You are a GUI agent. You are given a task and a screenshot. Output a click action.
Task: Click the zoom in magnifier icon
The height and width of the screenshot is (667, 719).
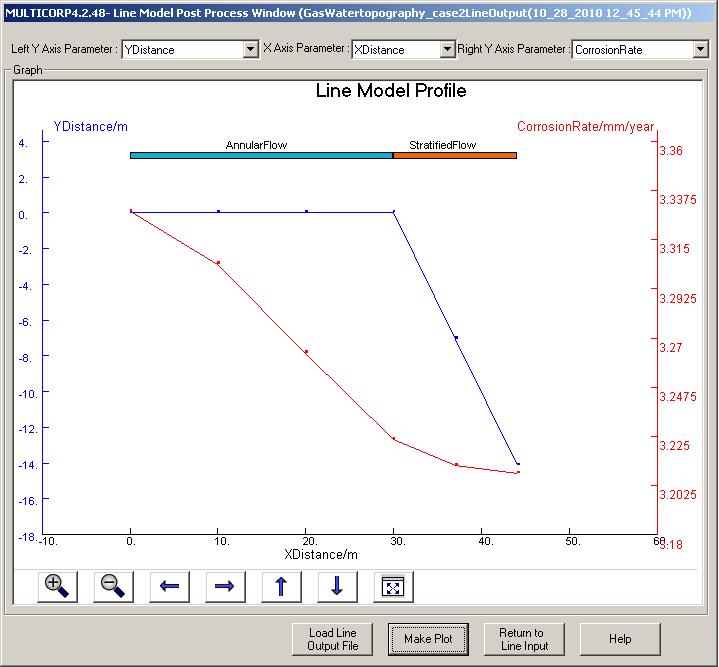point(57,587)
